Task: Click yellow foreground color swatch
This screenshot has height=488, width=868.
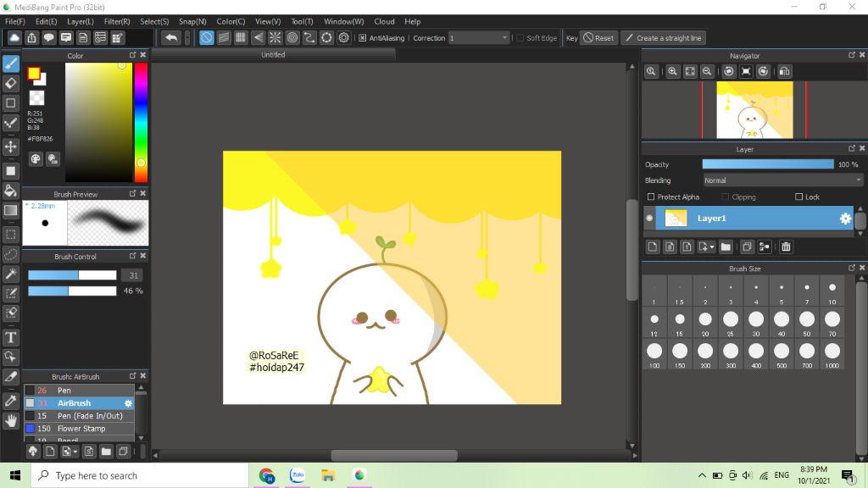Action: tap(34, 73)
